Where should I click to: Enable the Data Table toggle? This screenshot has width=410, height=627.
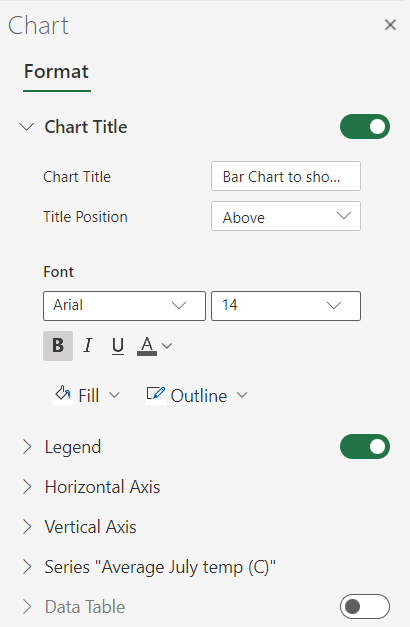[365, 607]
